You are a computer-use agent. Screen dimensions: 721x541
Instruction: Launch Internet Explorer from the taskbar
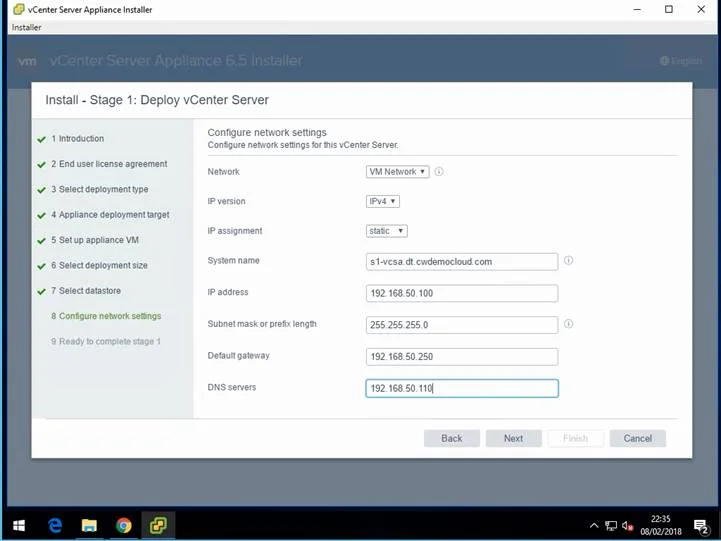pyautogui.click(x=55, y=525)
